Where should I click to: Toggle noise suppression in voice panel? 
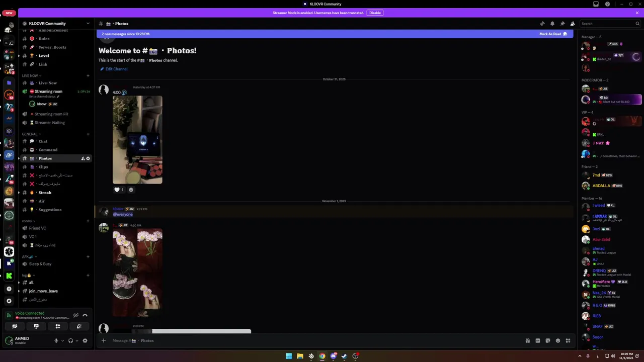point(76,315)
